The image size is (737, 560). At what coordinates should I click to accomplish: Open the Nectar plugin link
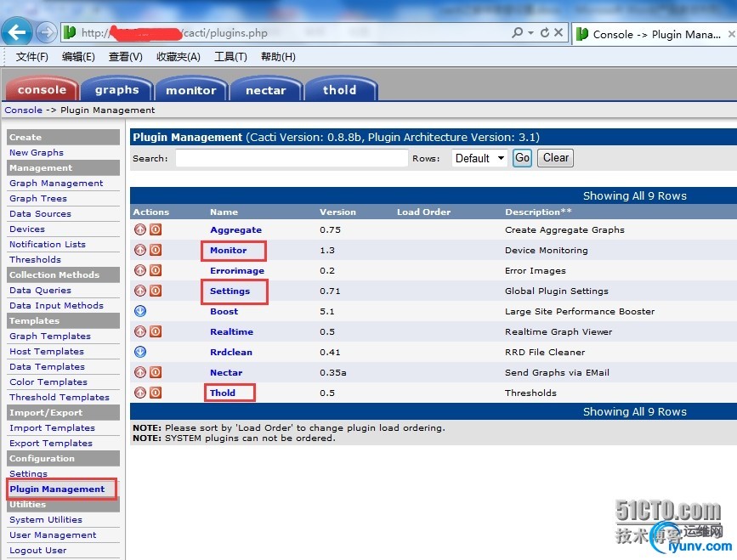coord(226,372)
